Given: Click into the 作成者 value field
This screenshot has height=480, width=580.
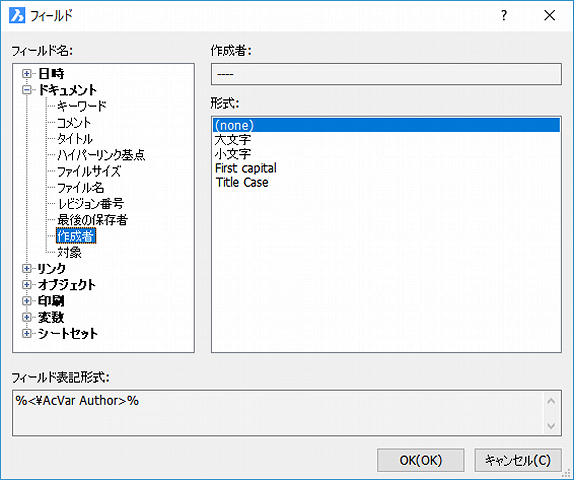Looking at the screenshot, I should (x=386, y=74).
